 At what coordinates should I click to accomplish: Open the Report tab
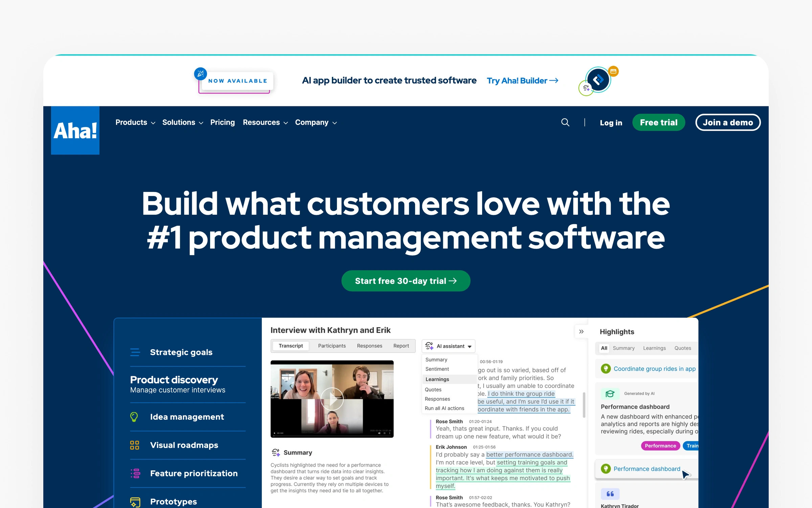401,346
